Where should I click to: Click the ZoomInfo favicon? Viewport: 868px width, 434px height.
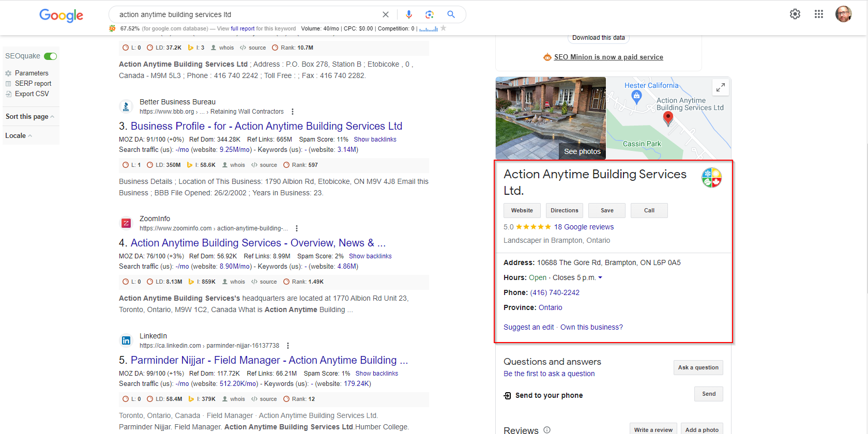click(x=126, y=223)
